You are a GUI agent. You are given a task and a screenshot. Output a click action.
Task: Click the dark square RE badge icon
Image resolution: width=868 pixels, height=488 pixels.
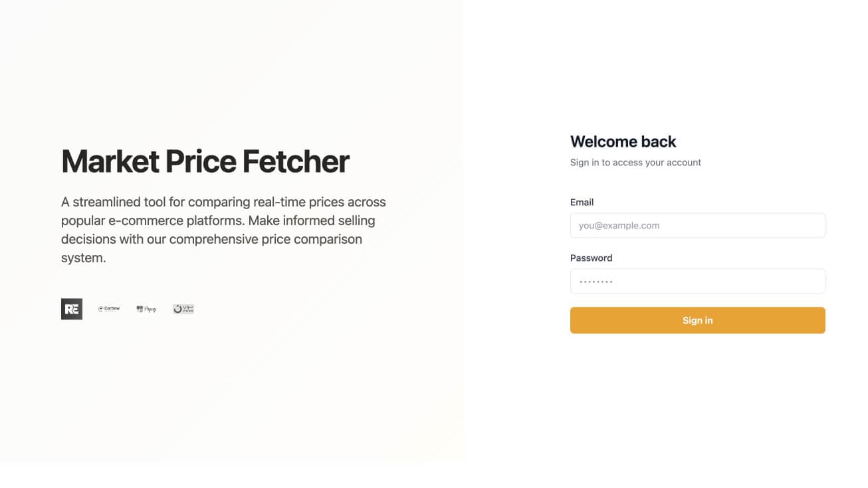72,309
